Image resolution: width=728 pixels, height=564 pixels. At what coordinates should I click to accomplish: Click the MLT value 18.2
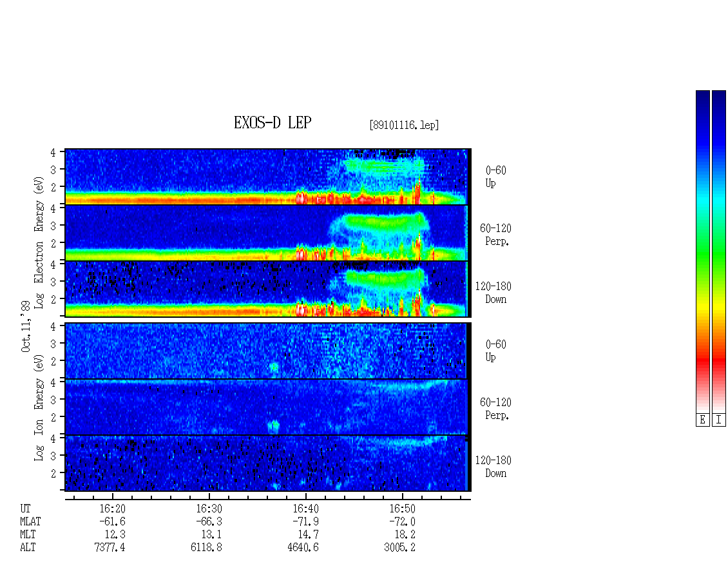pos(405,535)
